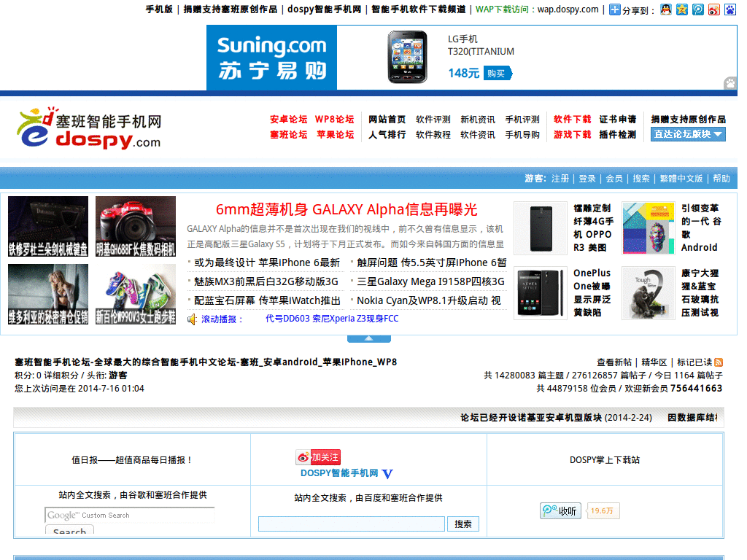This screenshot has height=560, width=747.
Task: Click the 登录 login link
Action: 587,179
